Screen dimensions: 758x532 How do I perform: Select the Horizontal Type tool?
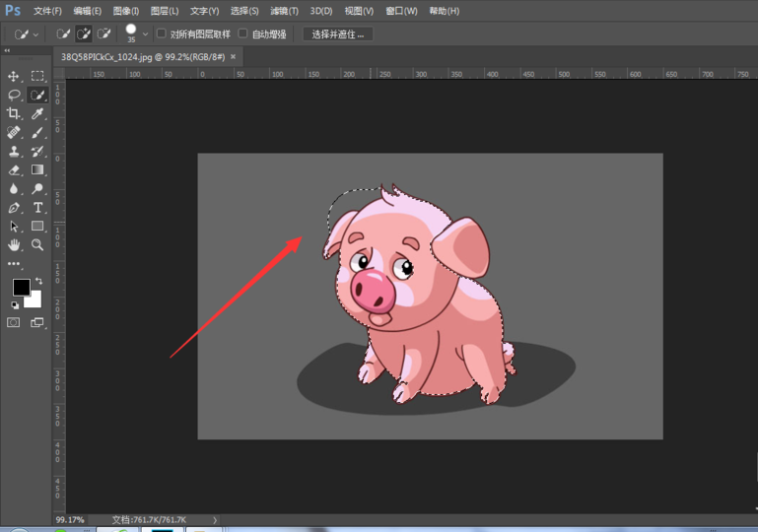[37, 208]
